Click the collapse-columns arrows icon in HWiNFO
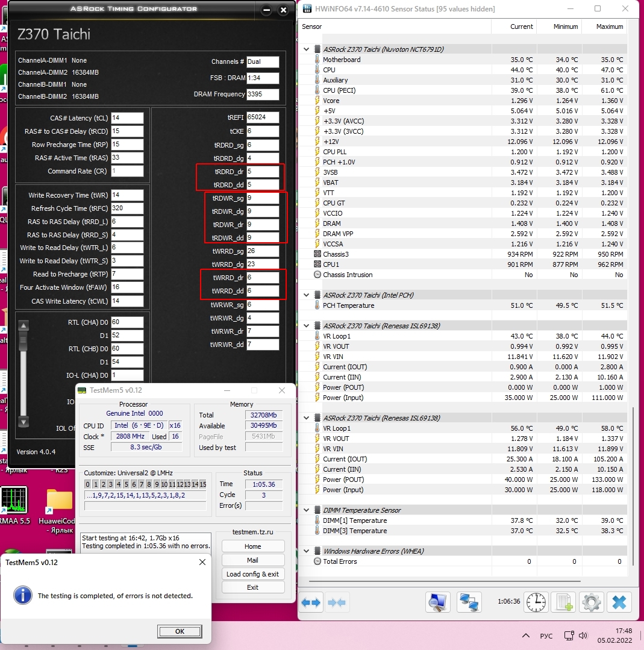 click(x=336, y=602)
